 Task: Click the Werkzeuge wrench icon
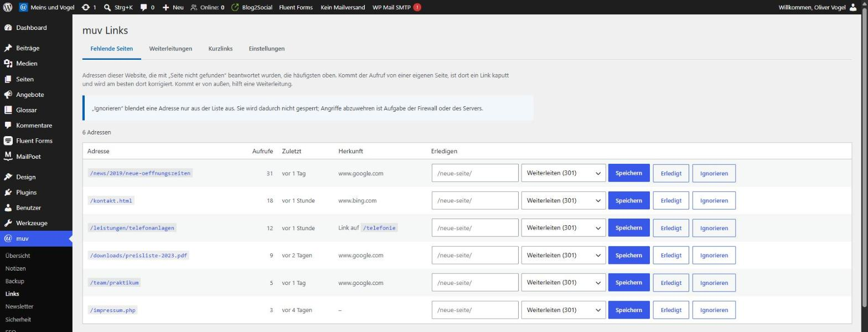[x=8, y=223]
